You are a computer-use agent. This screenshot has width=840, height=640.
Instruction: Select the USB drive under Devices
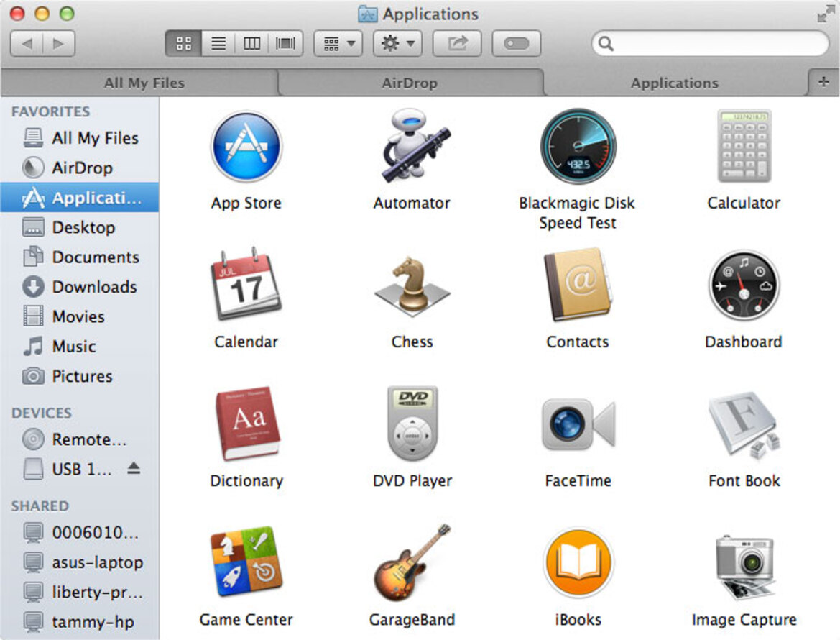(80, 470)
